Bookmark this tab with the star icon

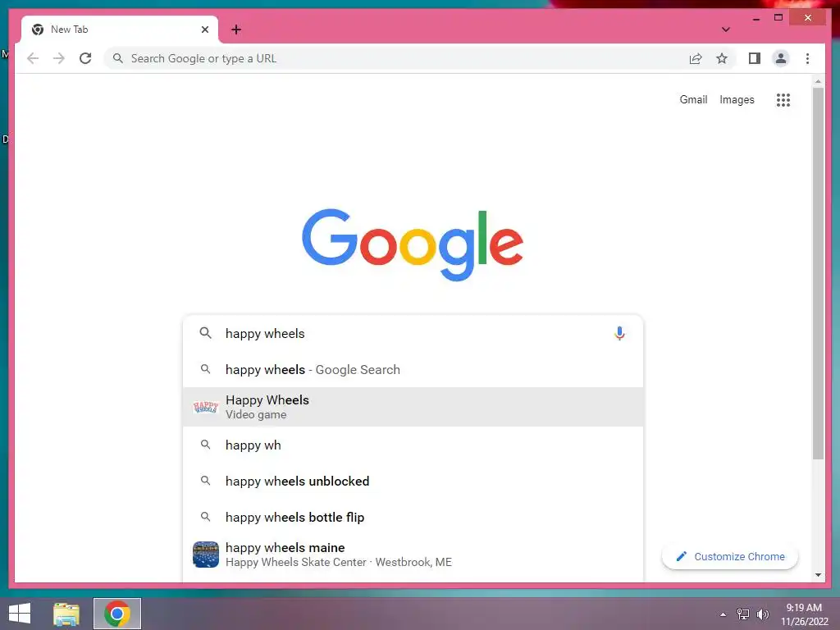pos(722,58)
